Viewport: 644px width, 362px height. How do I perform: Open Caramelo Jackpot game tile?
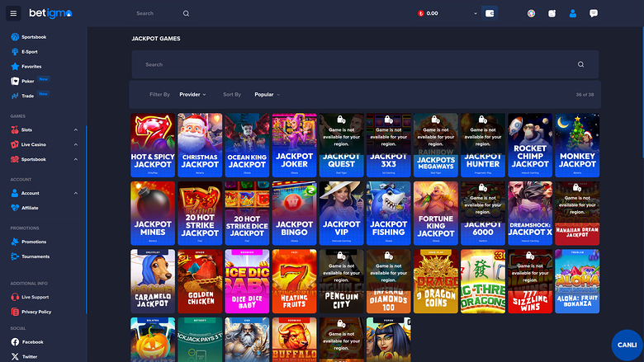click(153, 281)
